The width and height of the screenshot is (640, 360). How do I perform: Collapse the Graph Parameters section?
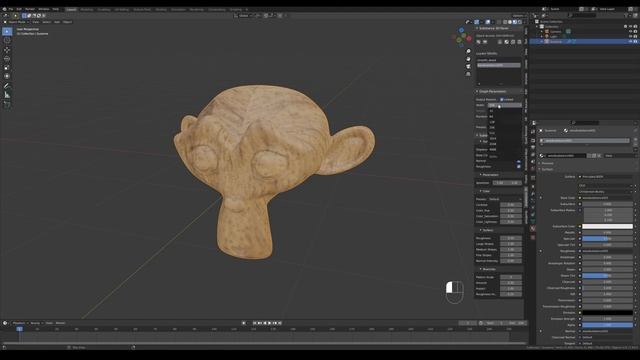click(x=492, y=91)
